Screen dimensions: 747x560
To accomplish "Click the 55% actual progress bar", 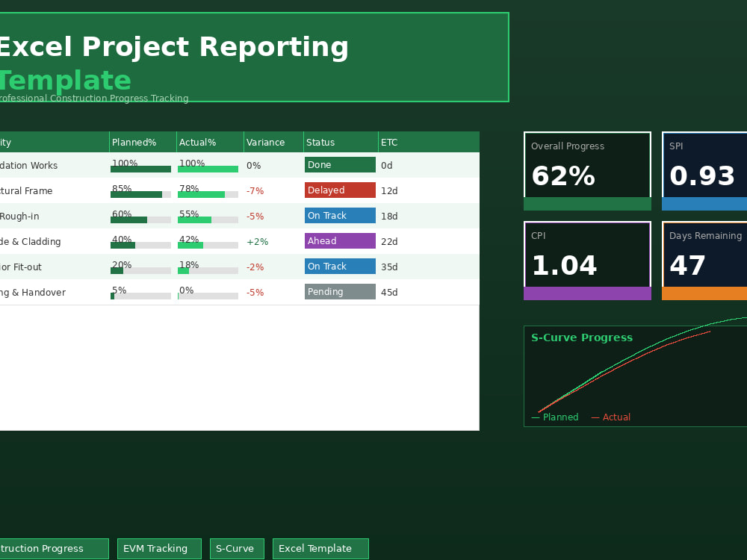I will pos(208,220).
